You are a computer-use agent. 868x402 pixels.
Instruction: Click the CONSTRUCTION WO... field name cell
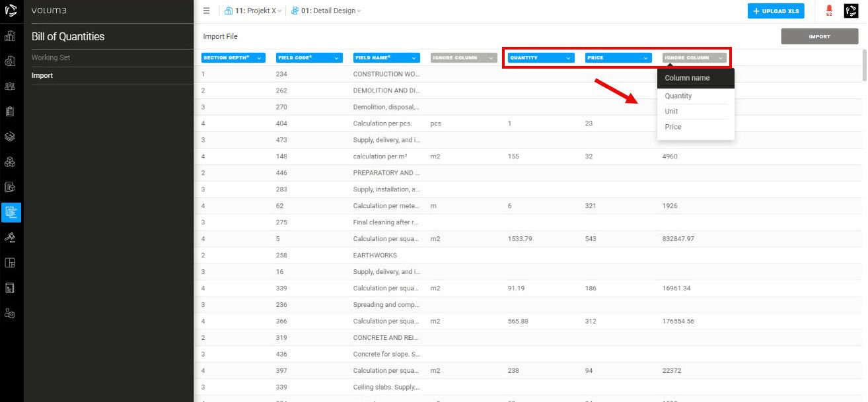click(x=386, y=74)
